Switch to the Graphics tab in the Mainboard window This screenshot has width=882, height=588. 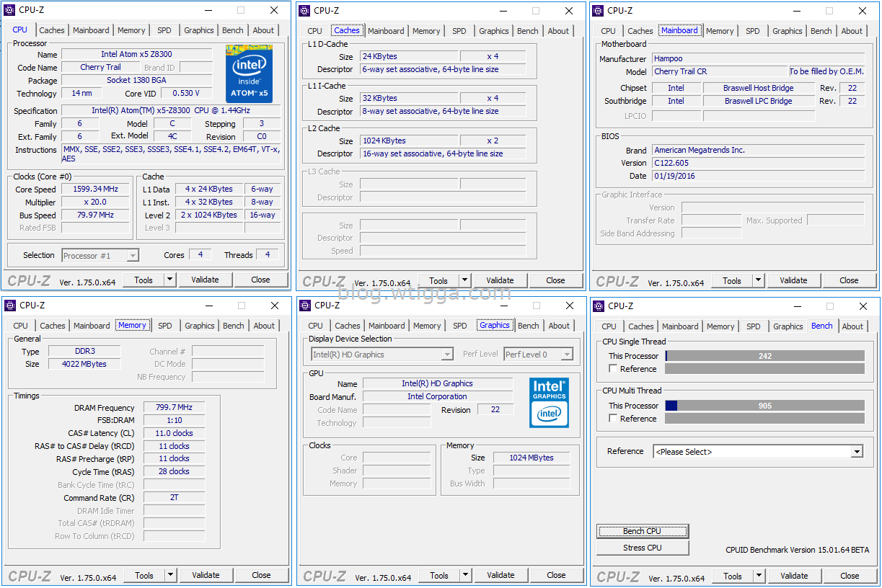pos(788,31)
